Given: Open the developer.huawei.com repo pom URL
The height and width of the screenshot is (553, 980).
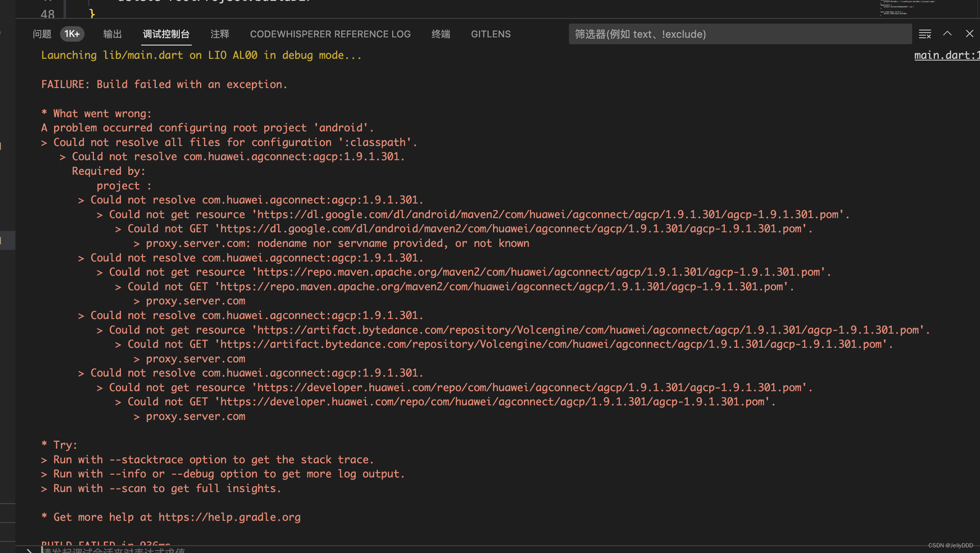Looking at the screenshot, I should [x=529, y=388].
